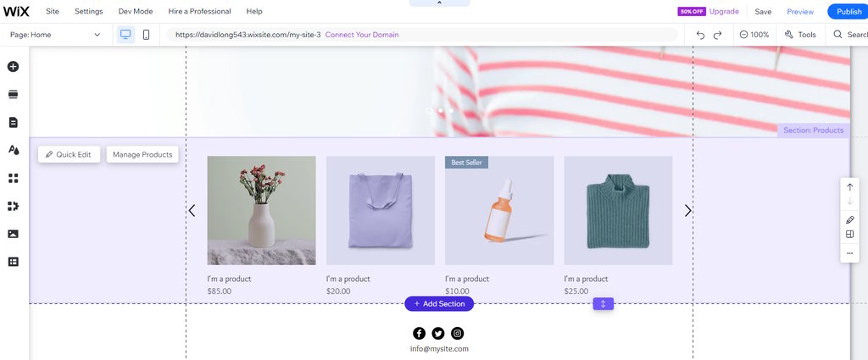Viewport: 868px width, 360px height.
Task: Click the Quick Edit button
Action: coord(70,155)
